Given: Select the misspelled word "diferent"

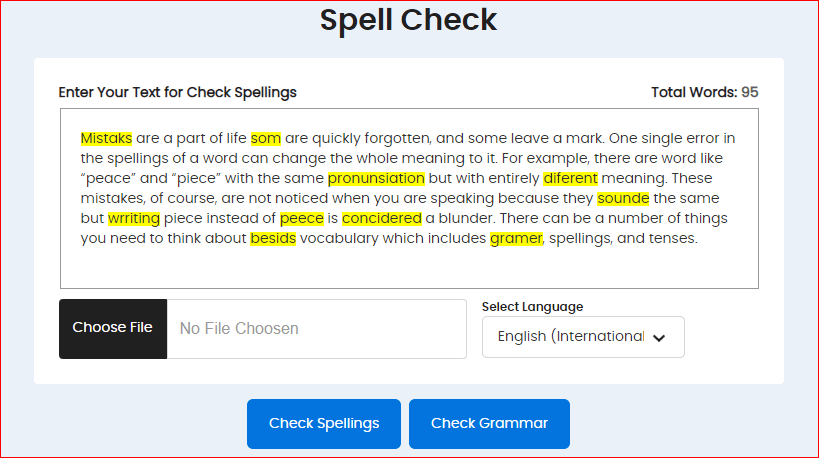Looking at the screenshot, I should (570, 178).
